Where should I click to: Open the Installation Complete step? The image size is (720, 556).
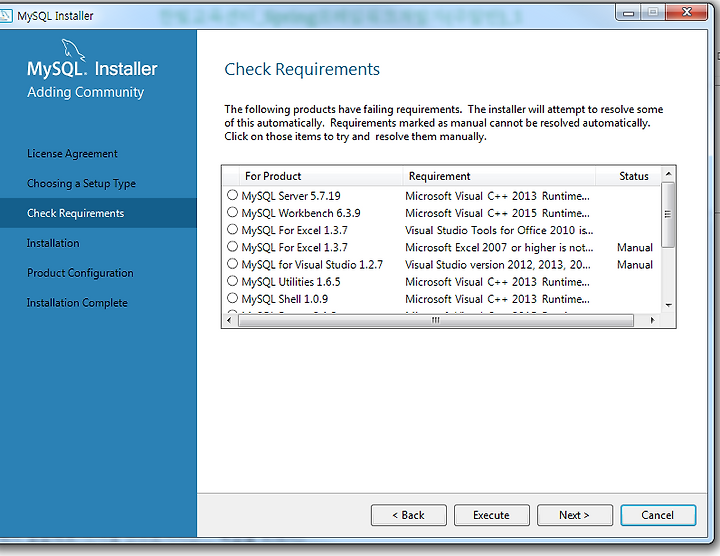[77, 303]
